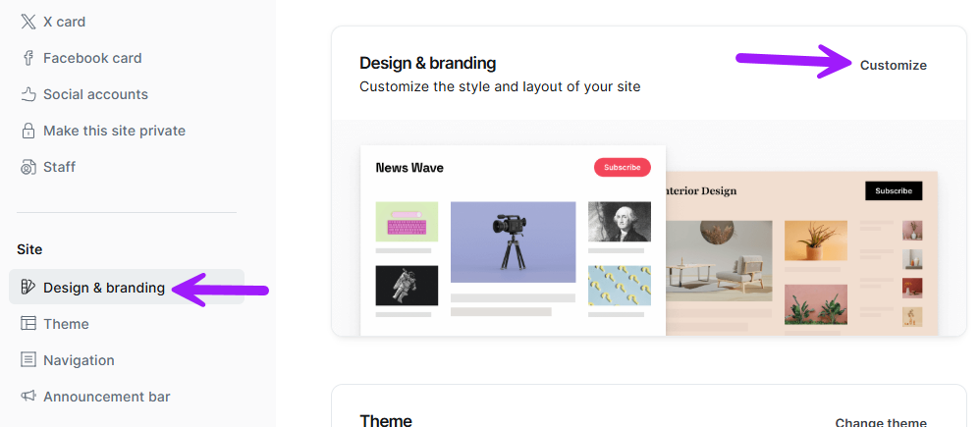
Task: Click the X card icon in sidebar
Action: (28, 22)
